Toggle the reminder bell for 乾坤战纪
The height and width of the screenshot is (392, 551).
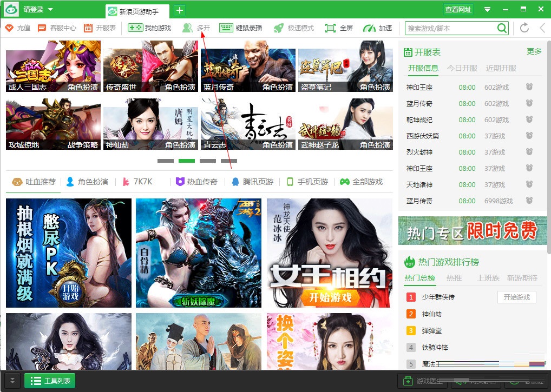click(529, 119)
